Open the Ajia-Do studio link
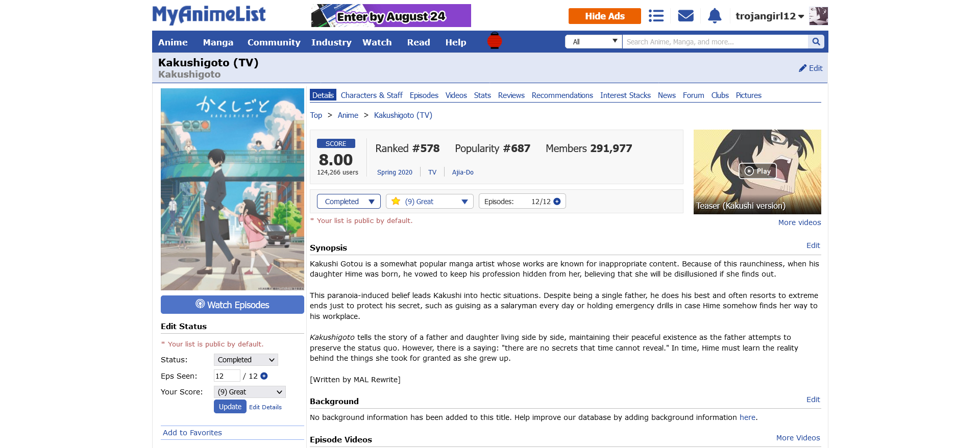 [463, 172]
